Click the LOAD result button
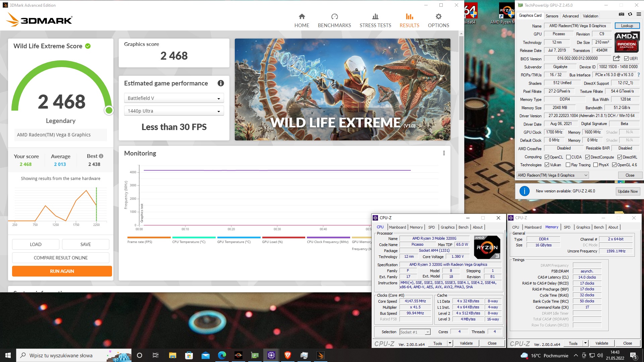This screenshot has height=362, width=644. (36, 244)
